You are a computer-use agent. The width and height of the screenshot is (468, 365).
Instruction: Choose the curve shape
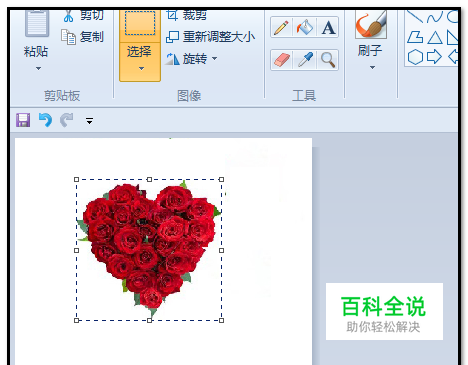pos(435,17)
